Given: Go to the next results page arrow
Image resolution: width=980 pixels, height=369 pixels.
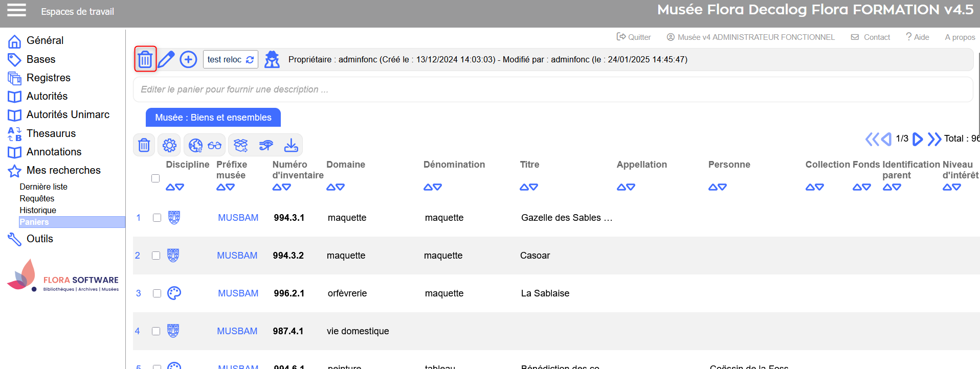Looking at the screenshot, I should 918,139.
